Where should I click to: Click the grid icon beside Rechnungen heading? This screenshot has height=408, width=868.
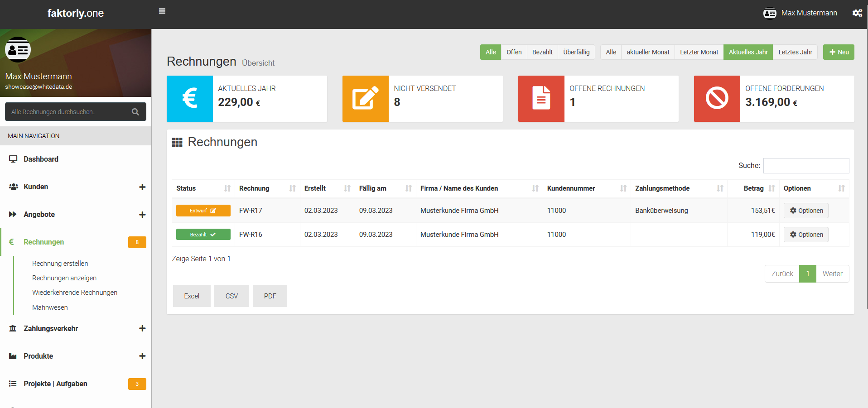[177, 143]
